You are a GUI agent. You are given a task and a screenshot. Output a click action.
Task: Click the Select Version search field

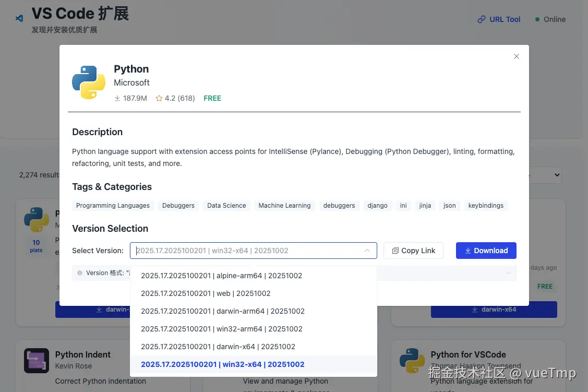point(245,251)
